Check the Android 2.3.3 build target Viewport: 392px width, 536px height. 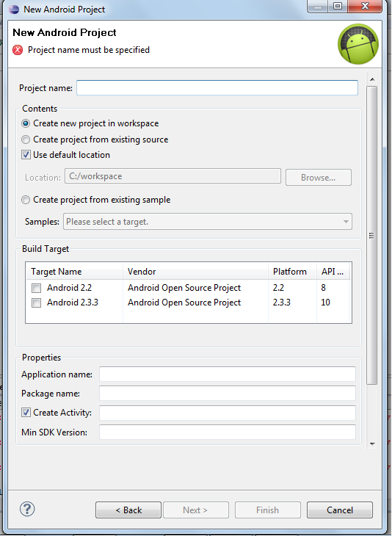click(36, 303)
